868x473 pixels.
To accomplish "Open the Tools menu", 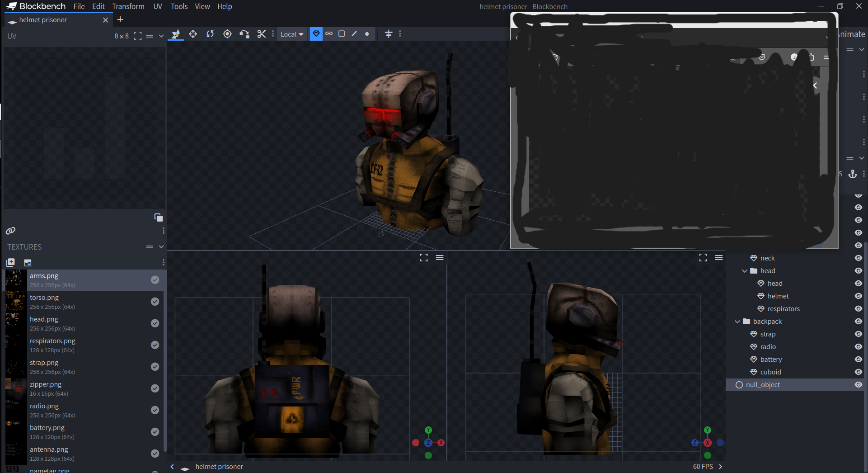I will pyautogui.click(x=179, y=6).
